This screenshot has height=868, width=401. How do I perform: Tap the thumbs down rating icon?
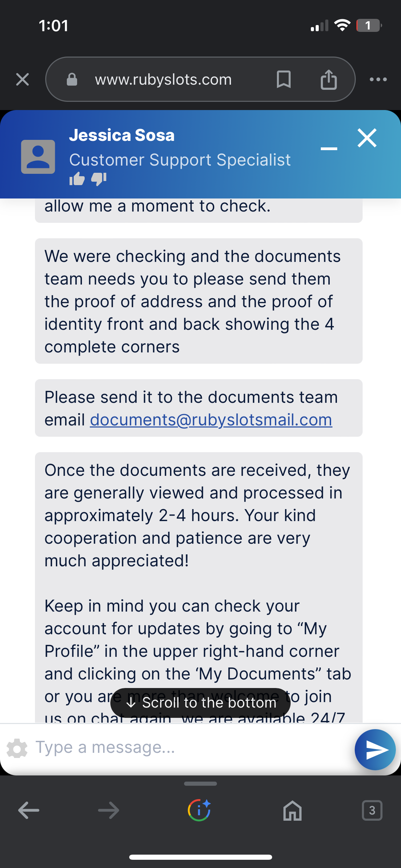click(99, 179)
